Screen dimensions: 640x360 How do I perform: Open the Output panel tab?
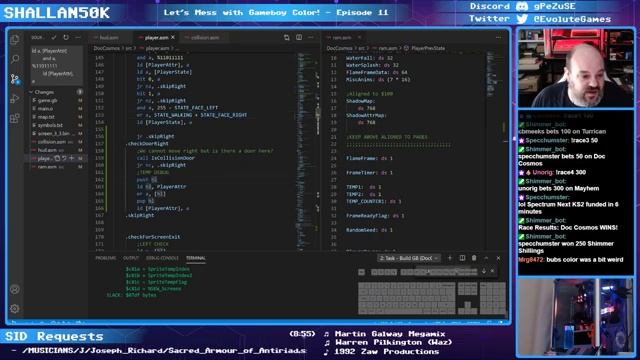(131, 258)
